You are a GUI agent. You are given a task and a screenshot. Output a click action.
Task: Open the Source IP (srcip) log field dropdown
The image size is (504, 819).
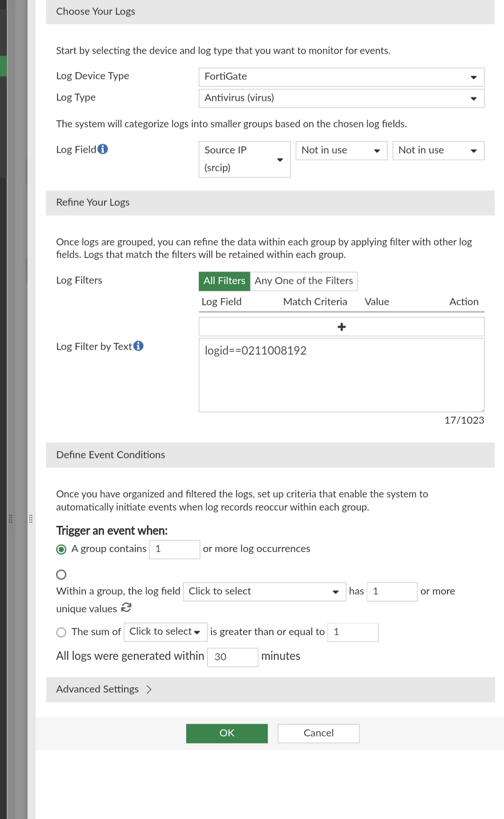(245, 159)
